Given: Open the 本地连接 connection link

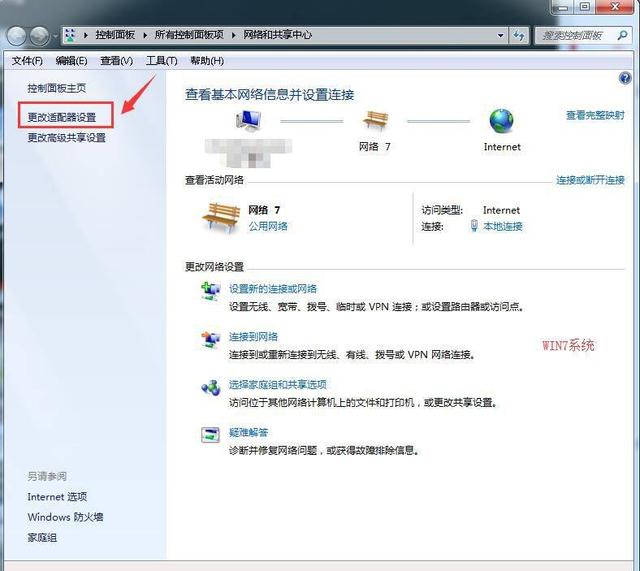Looking at the screenshot, I should coord(503,227).
